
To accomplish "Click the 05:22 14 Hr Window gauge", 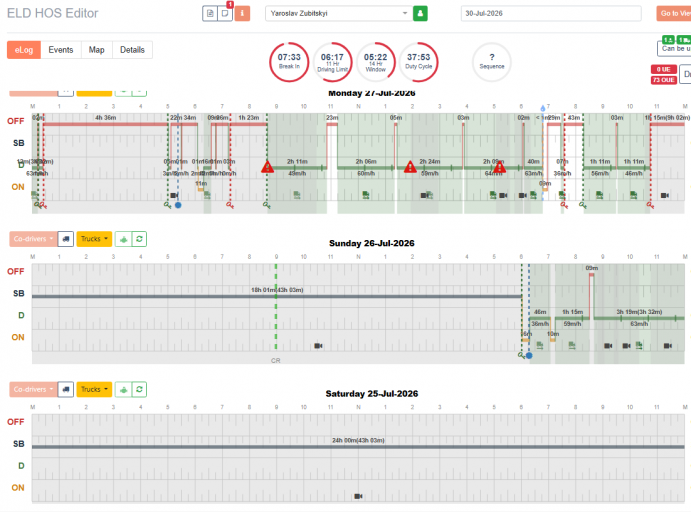I will pyautogui.click(x=375, y=62).
